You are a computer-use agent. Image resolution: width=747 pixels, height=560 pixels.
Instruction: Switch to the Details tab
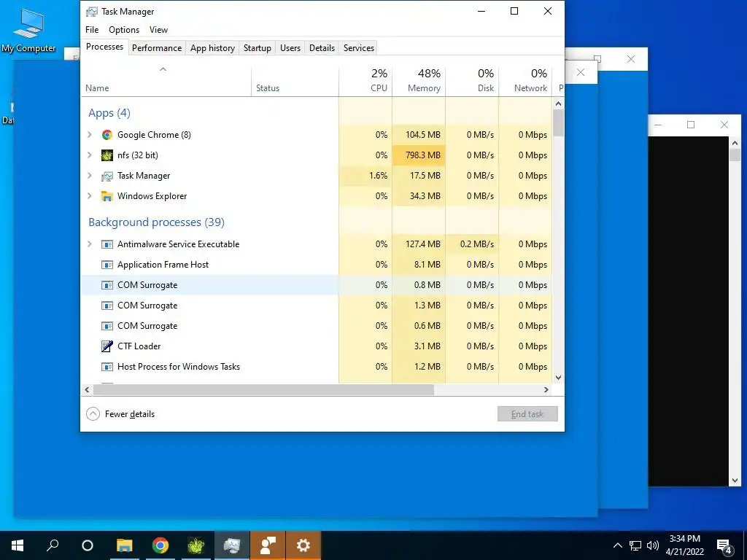[x=322, y=48]
